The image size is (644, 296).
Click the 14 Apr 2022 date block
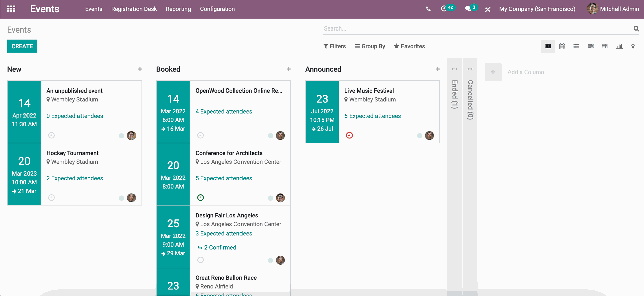24,112
